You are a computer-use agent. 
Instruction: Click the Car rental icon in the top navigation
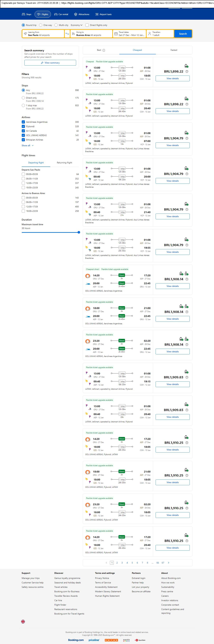(x=56, y=14)
